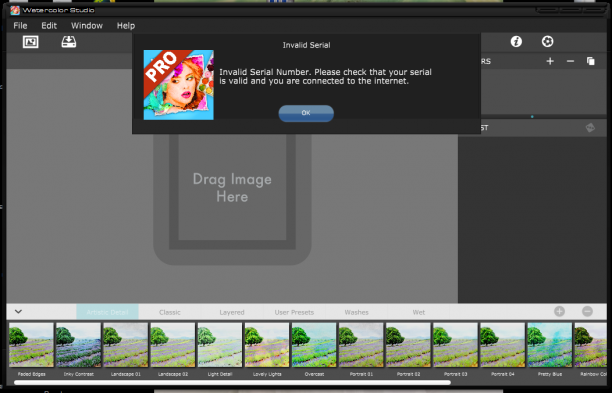The image size is (612, 393).
Task: Click the Watercolor Studio app icon in title bar
Action: pyautogui.click(x=15, y=10)
